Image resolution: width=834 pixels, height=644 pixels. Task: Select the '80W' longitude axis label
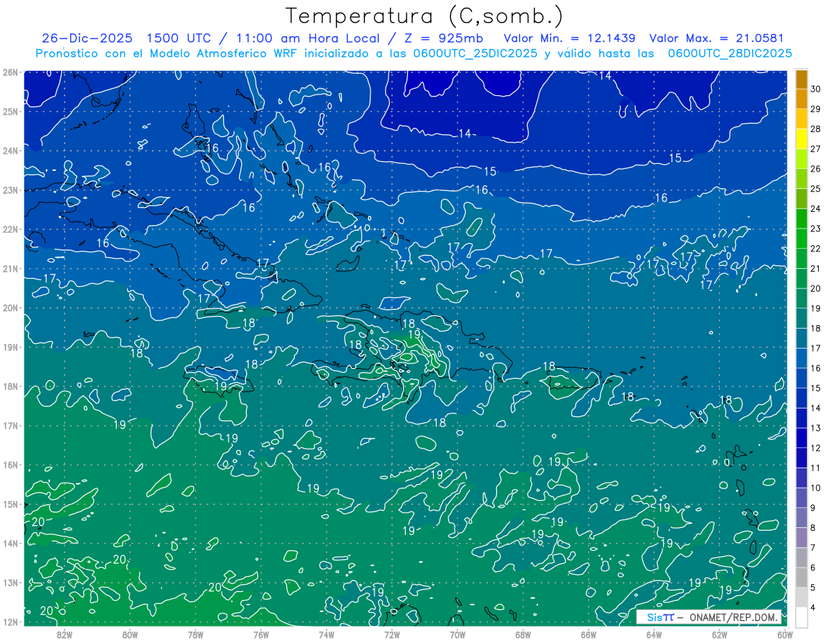(130, 634)
